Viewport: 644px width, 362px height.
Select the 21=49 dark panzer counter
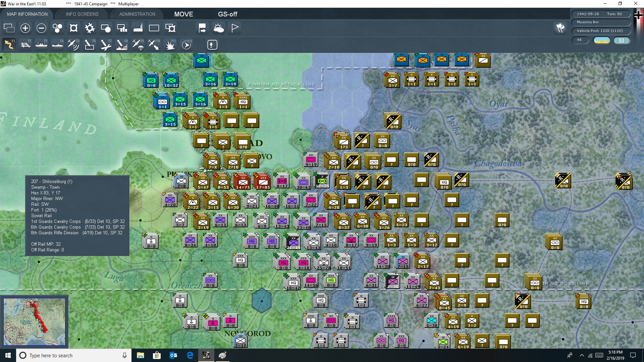[x=293, y=242]
